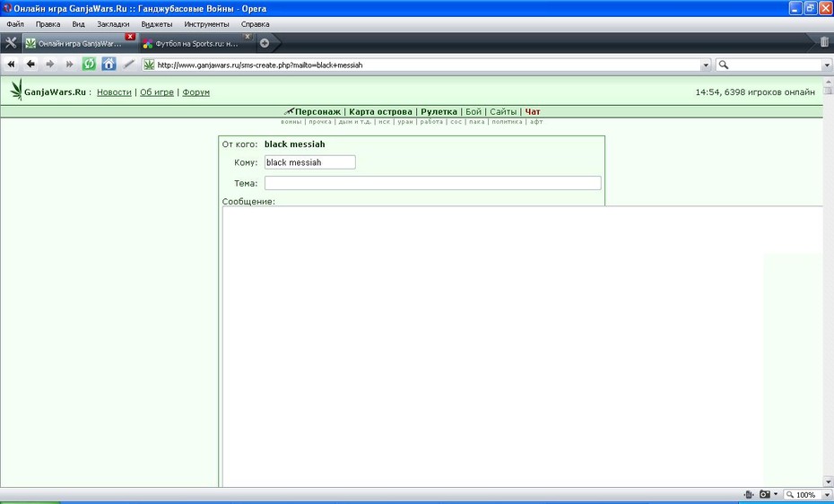This screenshot has width=834, height=504.
Task: Click the GanjaWars.Ru leaf logo
Action: coord(17,90)
